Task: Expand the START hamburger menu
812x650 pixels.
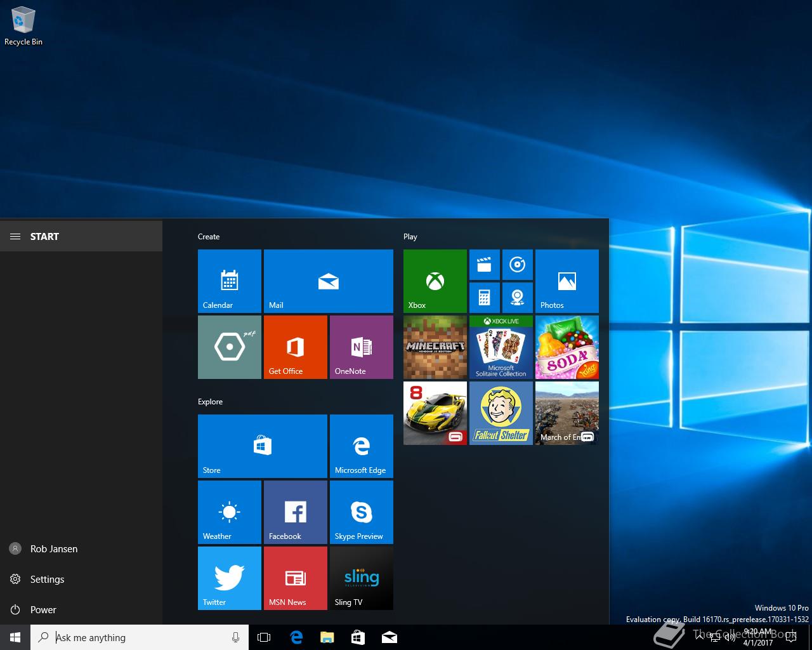Action: pos(15,236)
